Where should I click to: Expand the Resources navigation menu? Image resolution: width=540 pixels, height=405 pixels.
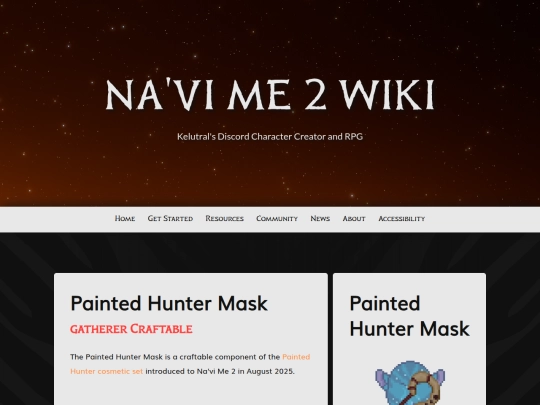225,218
